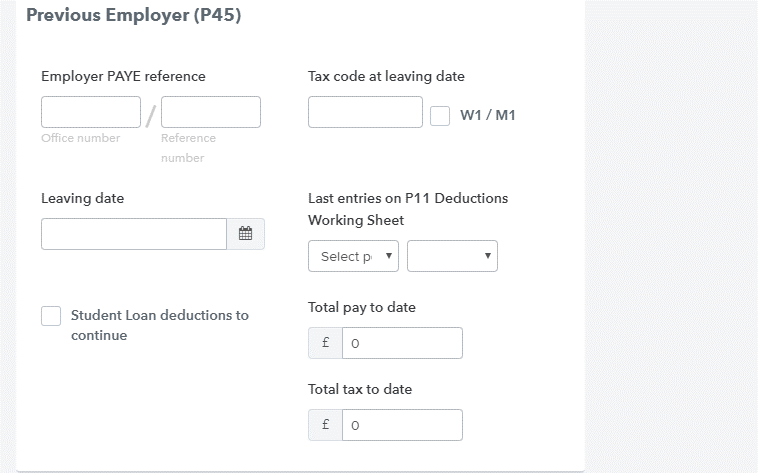Click the £ symbol beside Total pay
The height and width of the screenshot is (473, 758).
325,343
